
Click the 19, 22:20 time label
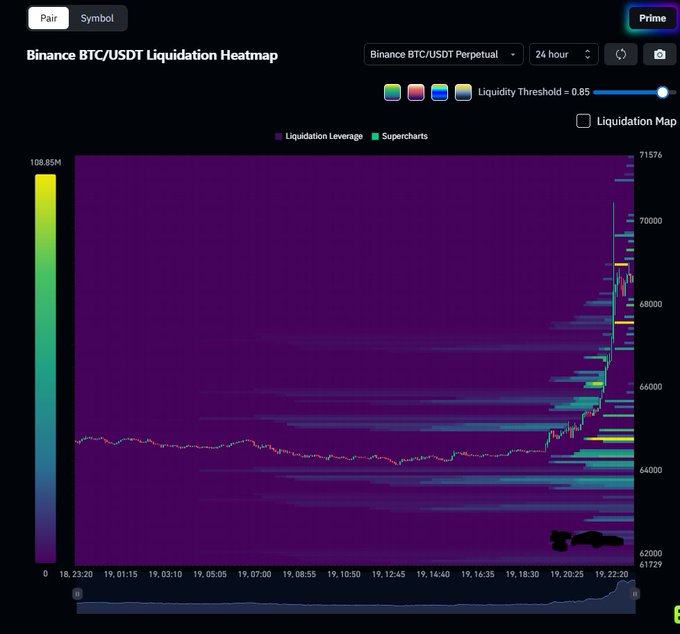(611, 574)
